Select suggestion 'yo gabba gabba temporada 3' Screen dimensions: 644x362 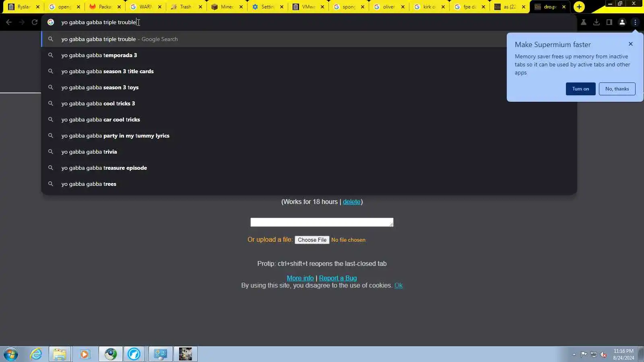309,55
